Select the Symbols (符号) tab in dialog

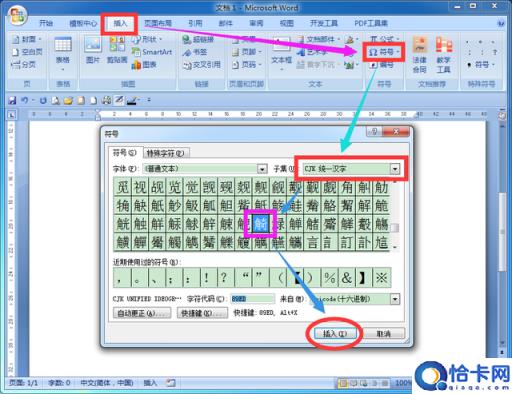tap(125, 153)
